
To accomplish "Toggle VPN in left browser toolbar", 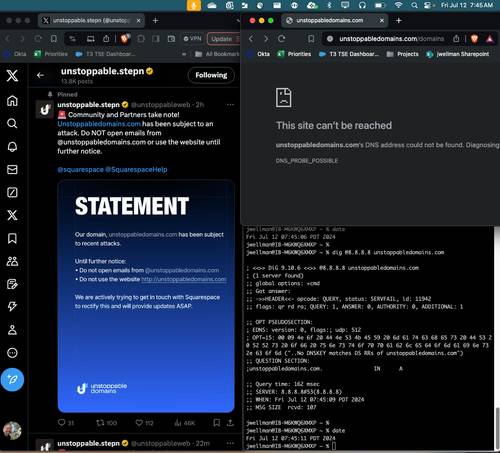I will tap(192, 39).
